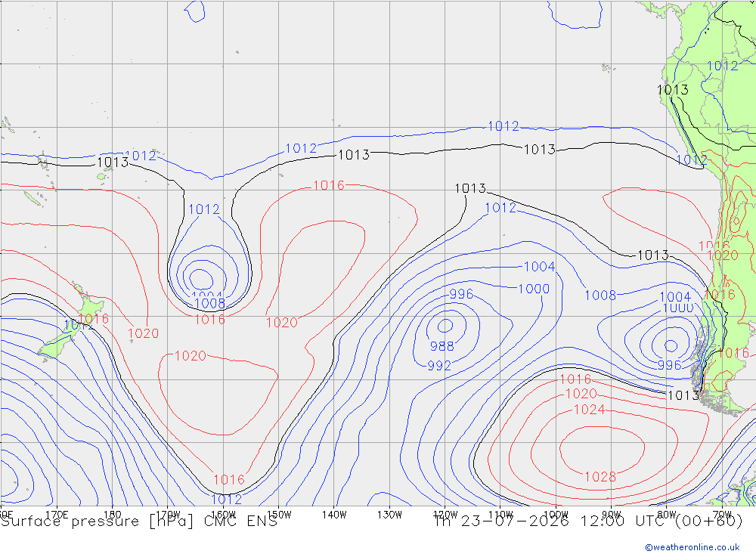Click the blue 1012 label above the 160W low
Viewport: 756px width, 554px height.
click(x=204, y=209)
